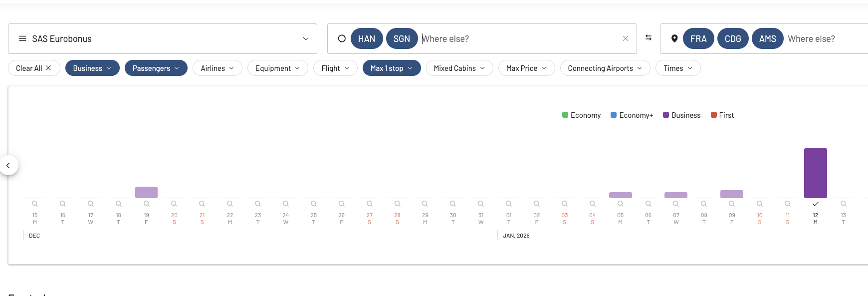Clear the origin airports with the X icon
Screen dimensions: 868x296
point(625,38)
